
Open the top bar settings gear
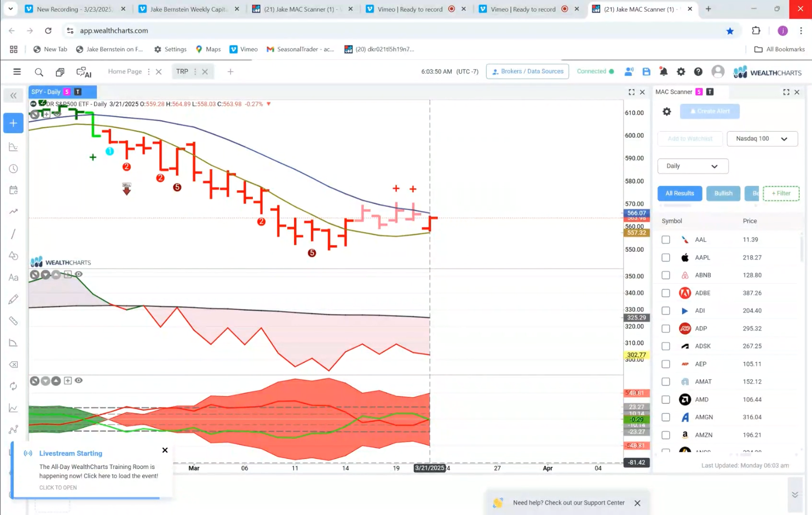click(x=681, y=72)
